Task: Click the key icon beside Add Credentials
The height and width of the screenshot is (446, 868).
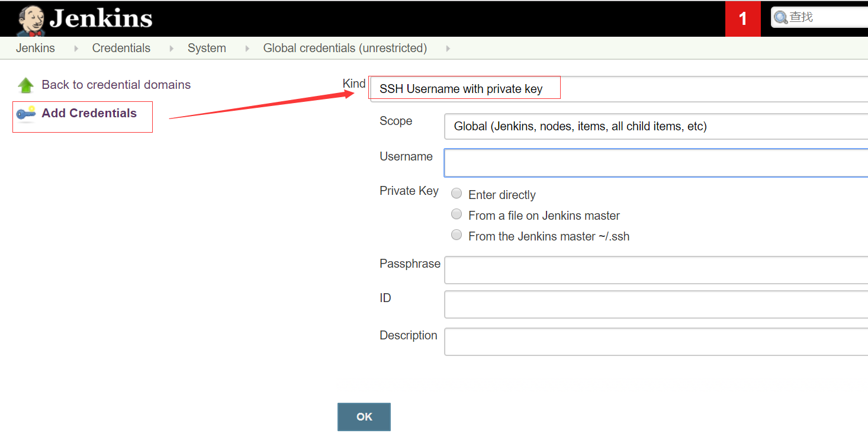Action: click(x=26, y=114)
